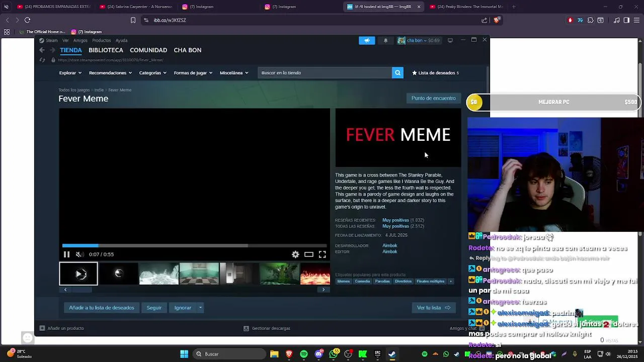
Task: Click 'Todos los juegos' breadcrumb
Action: (74, 90)
